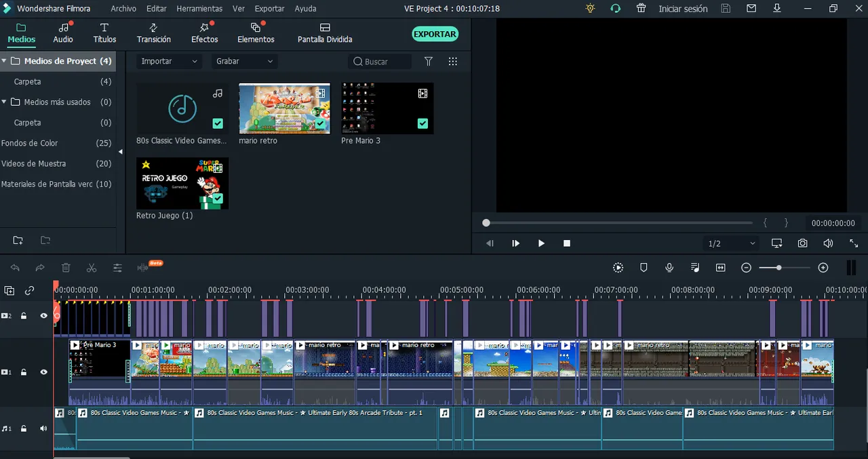Click the stop button in preview

(x=567, y=243)
